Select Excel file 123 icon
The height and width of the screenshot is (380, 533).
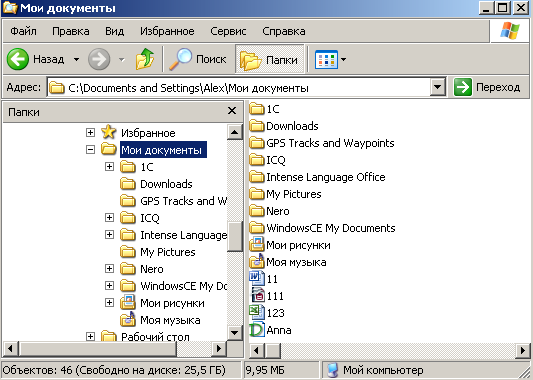257,312
